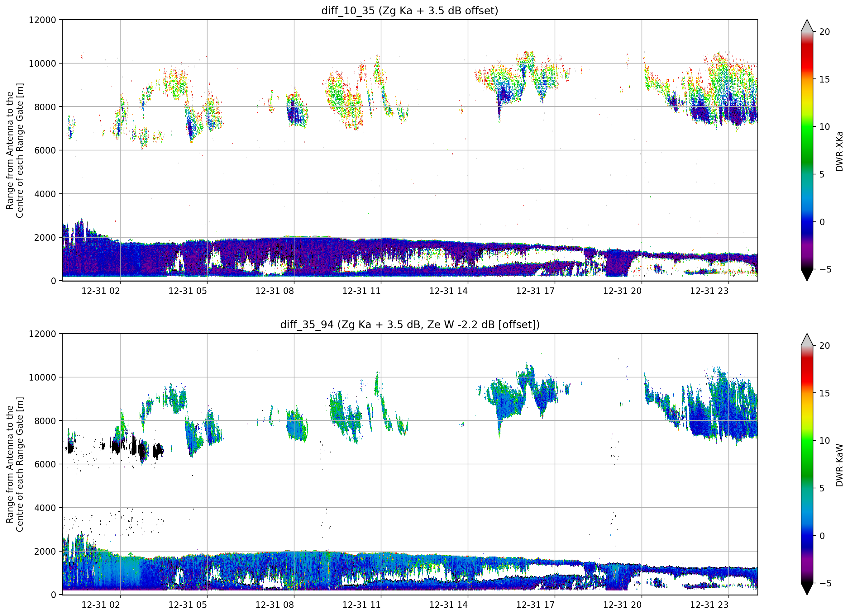Click the 6000 y-tick of top plot
This screenshot has height=616, width=850.
pyautogui.click(x=45, y=150)
